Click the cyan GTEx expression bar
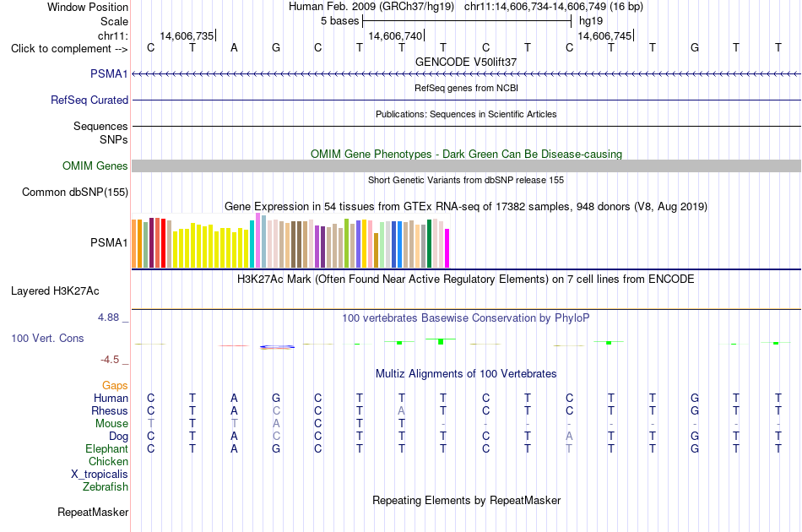This screenshot has width=802, height=532. tap(252, 244)
